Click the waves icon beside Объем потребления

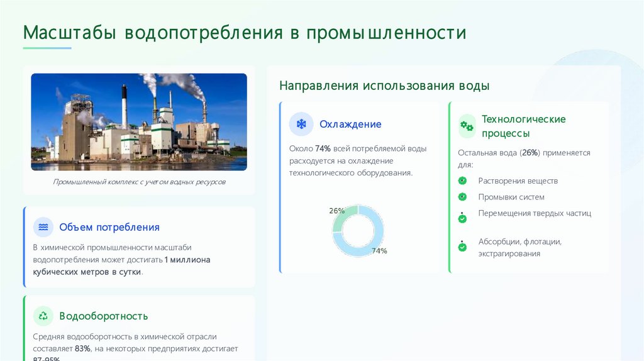coord(43,227)
